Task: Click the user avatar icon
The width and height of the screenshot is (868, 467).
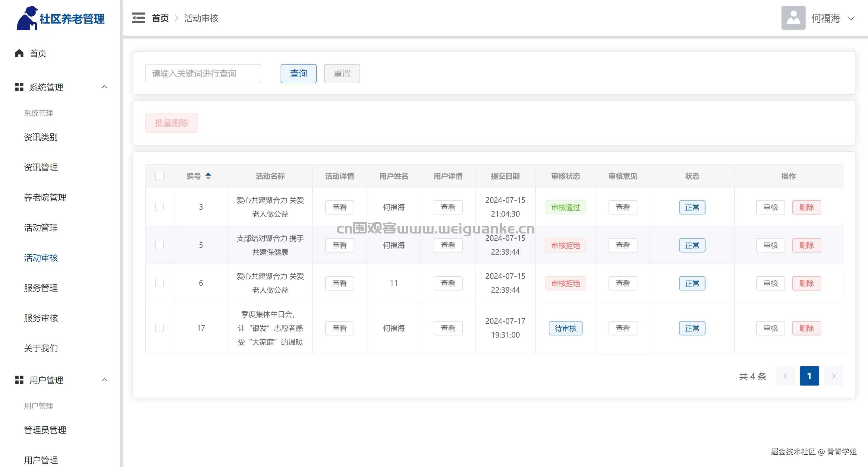Action: click(793, 18)
